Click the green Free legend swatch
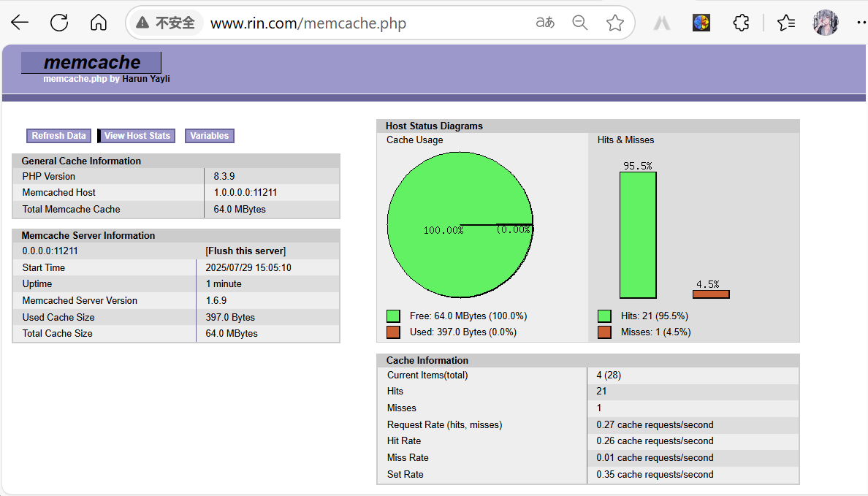The image size is (868, 496). point(394,316)
